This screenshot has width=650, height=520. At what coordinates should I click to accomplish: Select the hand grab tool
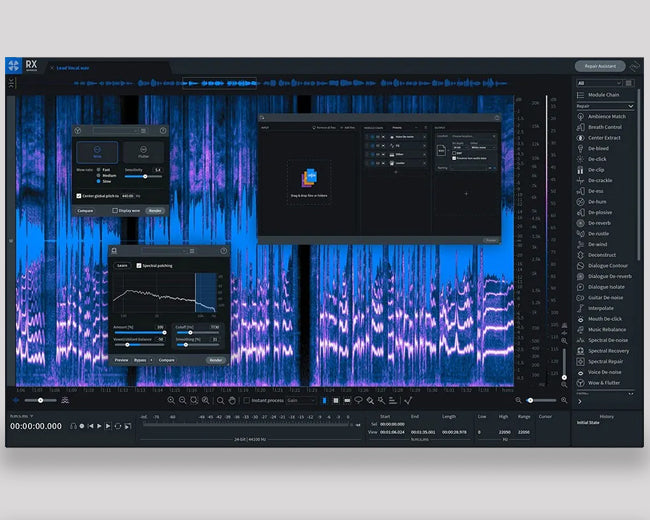[232, 400]
